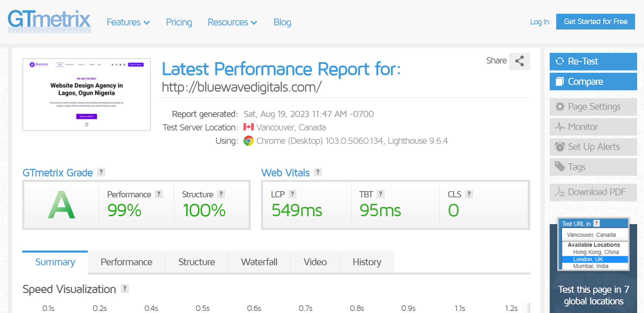Viewport: 644px width, 313px height.
Task: Open the Log In link
Action: [539, 22]
